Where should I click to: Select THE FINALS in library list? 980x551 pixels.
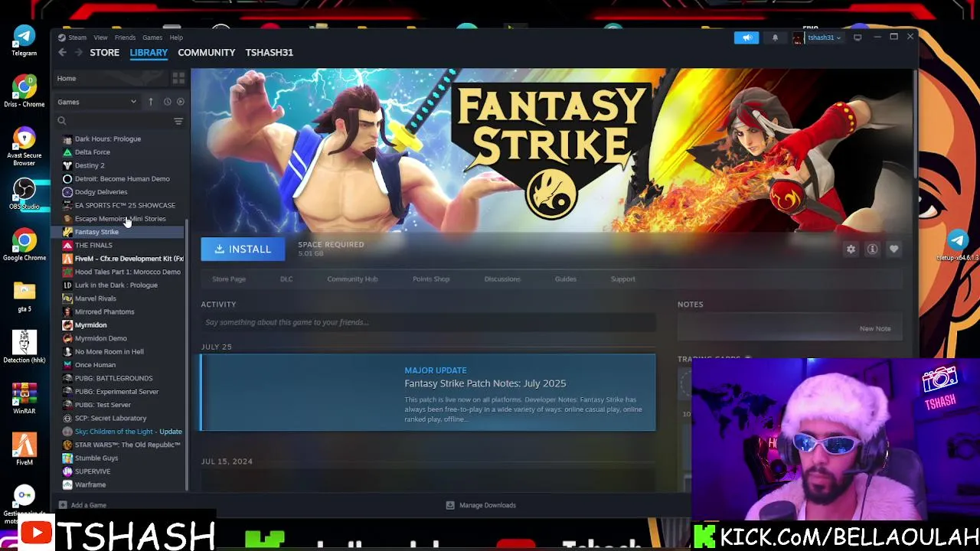93,245
